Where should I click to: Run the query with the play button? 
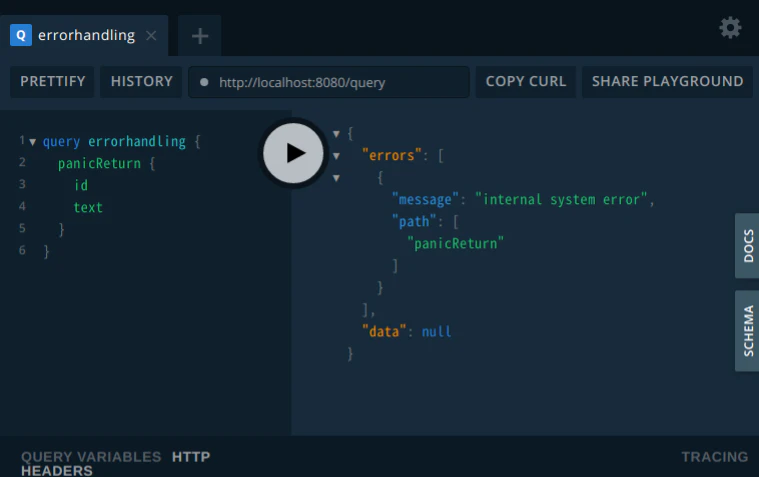(293, 153)
